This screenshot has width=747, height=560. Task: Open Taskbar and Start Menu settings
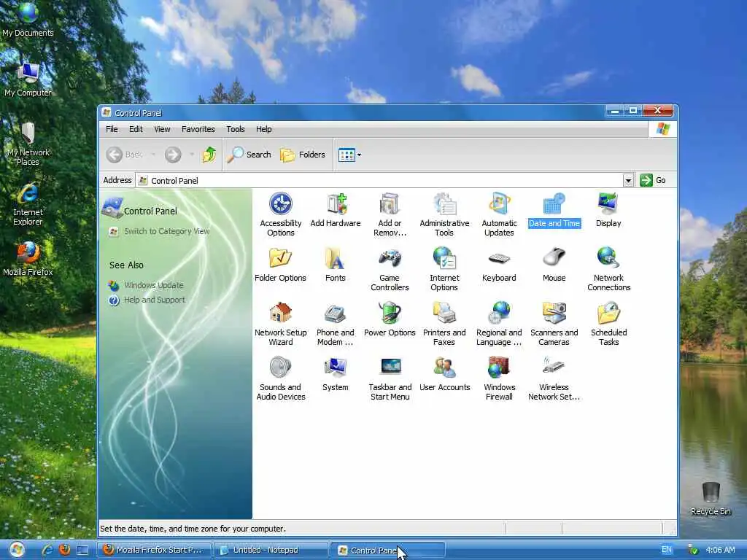pos(390,378)
